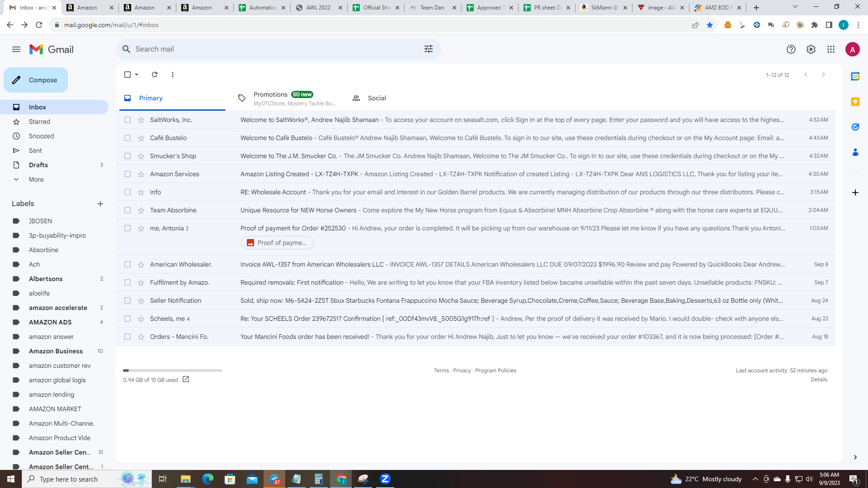Get add-ons with the side panel plus icon
This screenshot has width=868, height=488.
(855, 192)
